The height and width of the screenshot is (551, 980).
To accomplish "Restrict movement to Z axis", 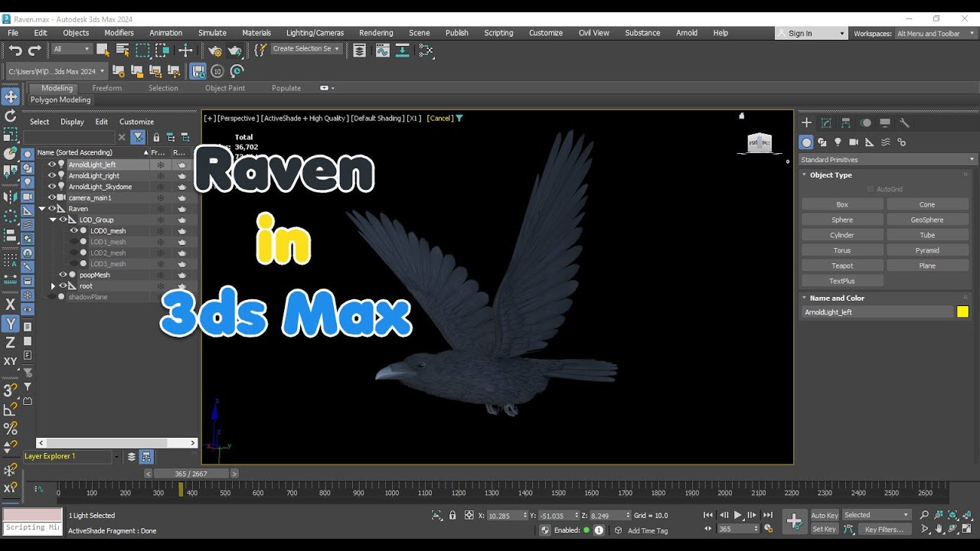I will (x=11, y=343).
